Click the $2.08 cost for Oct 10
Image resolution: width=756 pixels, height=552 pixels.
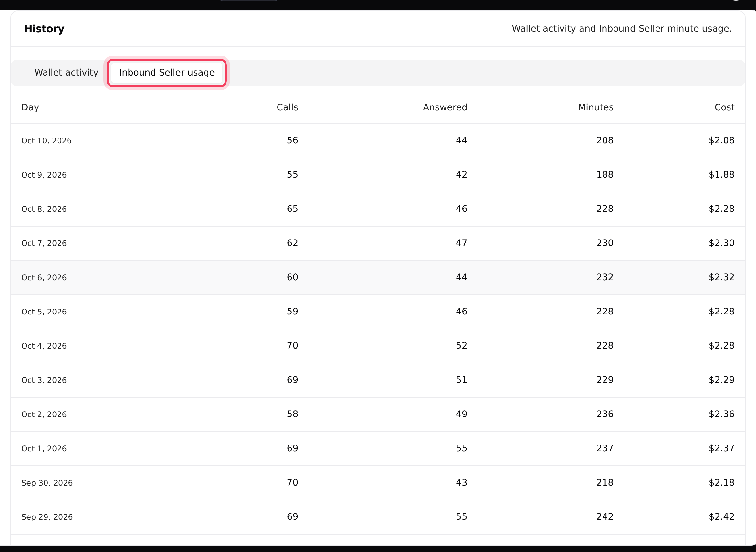point(721,140)
